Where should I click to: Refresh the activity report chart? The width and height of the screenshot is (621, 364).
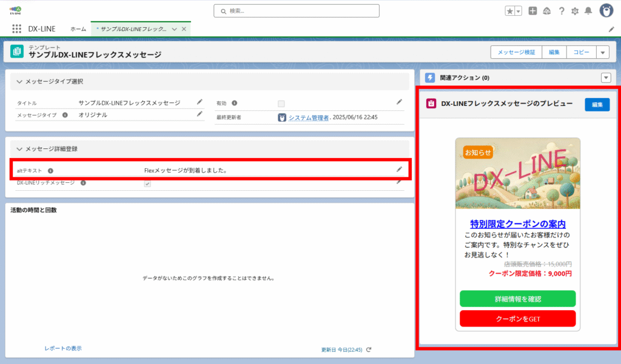pos(369,349)
